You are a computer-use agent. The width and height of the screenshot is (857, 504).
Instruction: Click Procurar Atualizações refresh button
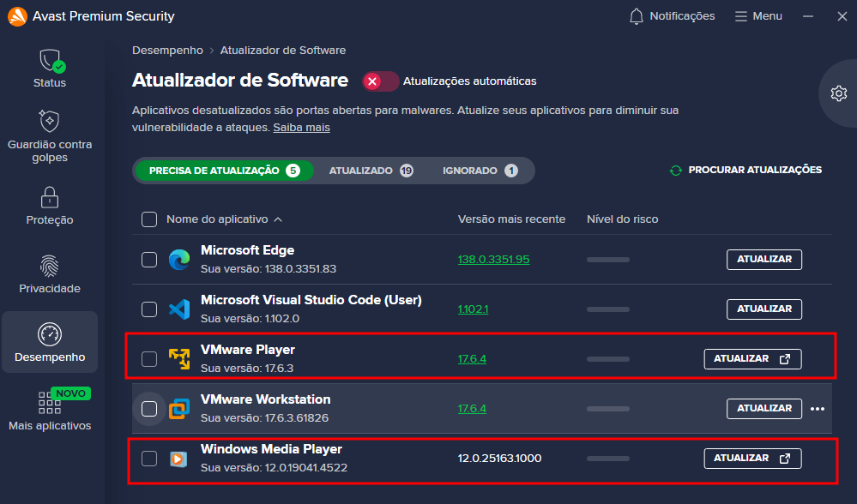[x=745, y=170]
